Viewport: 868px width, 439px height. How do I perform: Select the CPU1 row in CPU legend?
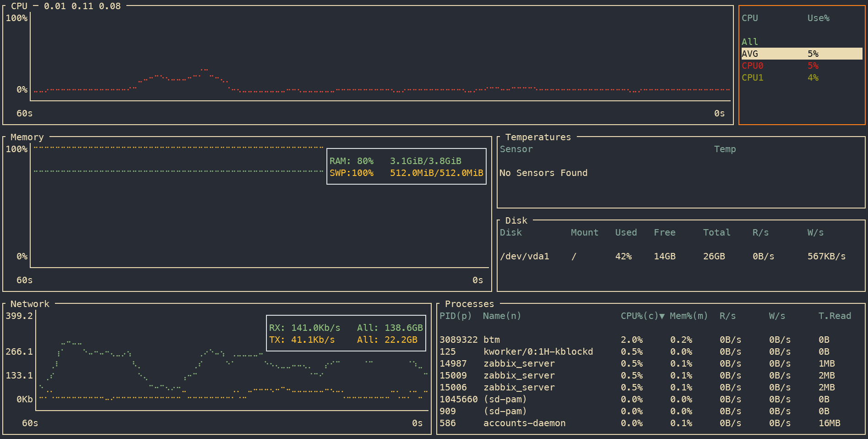tap(802, 77)
